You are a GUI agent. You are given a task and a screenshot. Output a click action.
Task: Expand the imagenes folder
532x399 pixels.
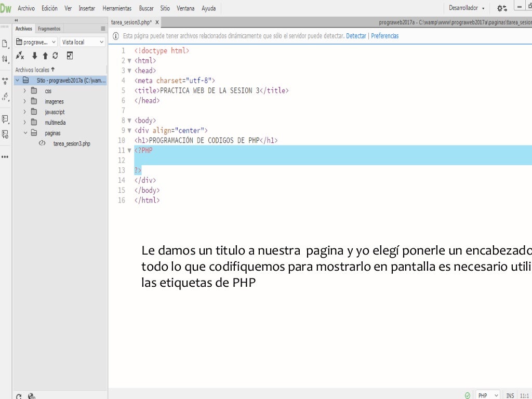(x=24, y=102)
